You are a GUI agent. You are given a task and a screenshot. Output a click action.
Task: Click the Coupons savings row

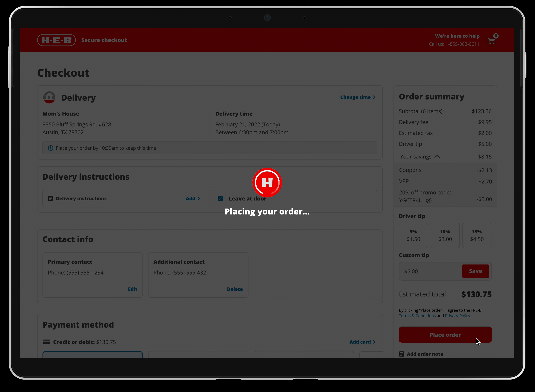coord(445,170)
